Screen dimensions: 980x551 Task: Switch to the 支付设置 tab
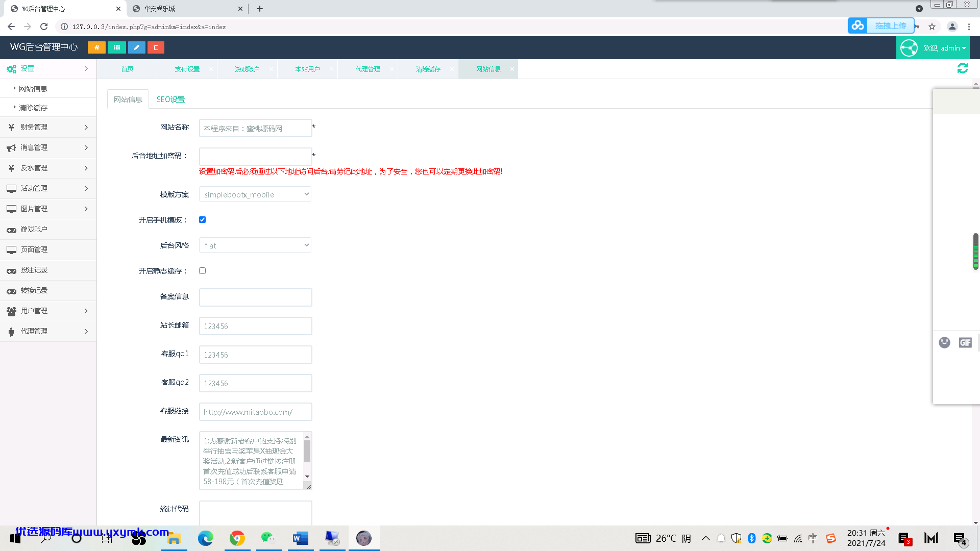tap(187, 69)
